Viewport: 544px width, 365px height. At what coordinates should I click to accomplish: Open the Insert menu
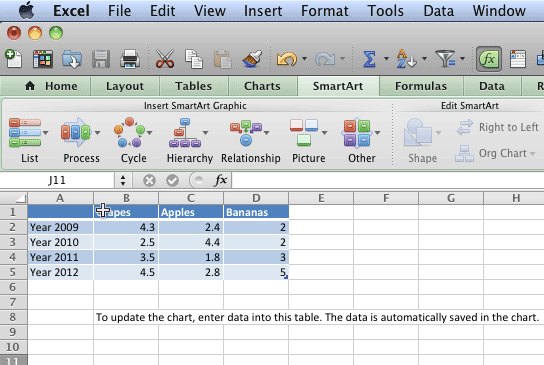(x=263, y=11)
